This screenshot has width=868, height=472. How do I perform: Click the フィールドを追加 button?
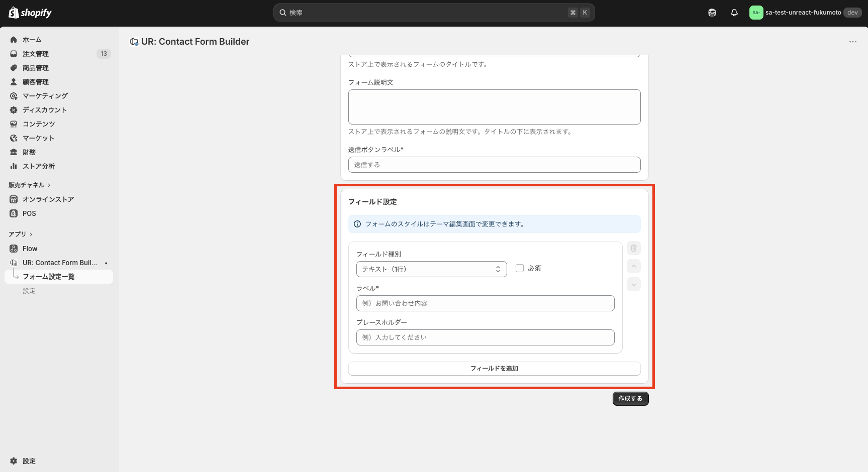click(x=494, y=369)
